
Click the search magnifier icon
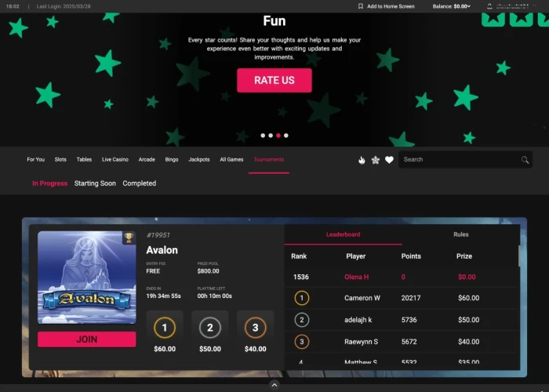click(x=525, y=160)
